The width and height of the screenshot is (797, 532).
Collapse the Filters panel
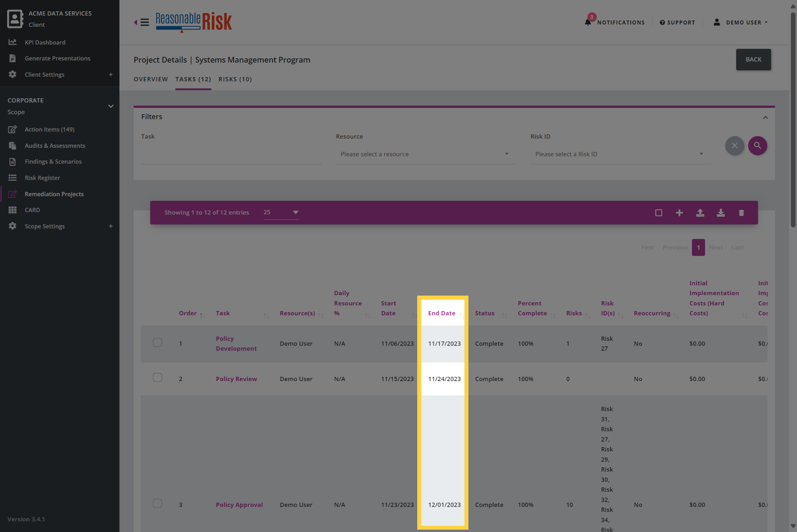(x=765, y=117)
